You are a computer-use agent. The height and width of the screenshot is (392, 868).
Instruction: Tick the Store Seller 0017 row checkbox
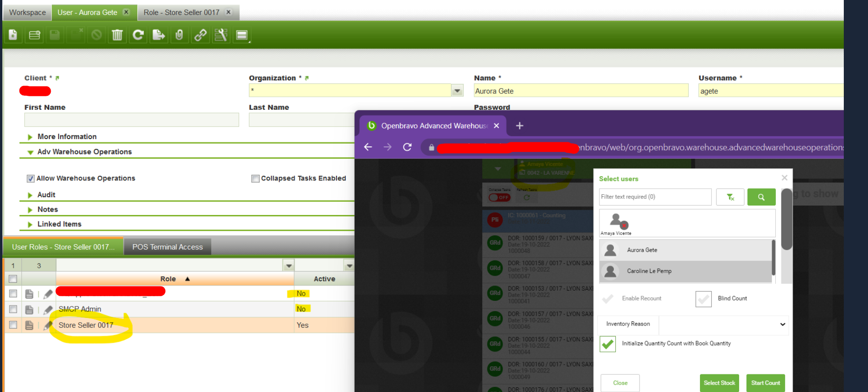13,325
